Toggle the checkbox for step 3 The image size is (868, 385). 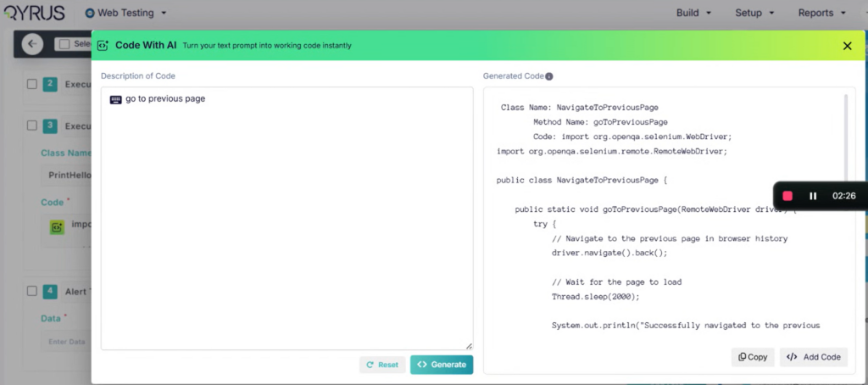31,126
